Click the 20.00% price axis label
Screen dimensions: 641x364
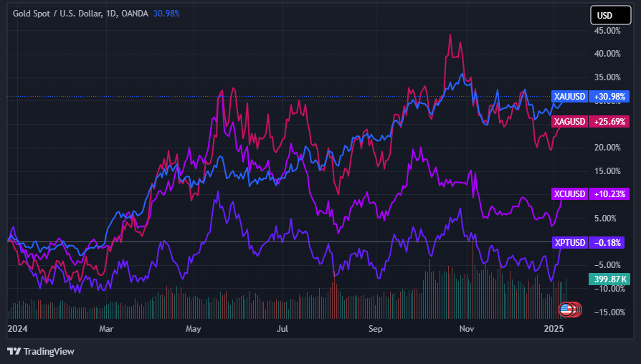[x=607, y=148]
